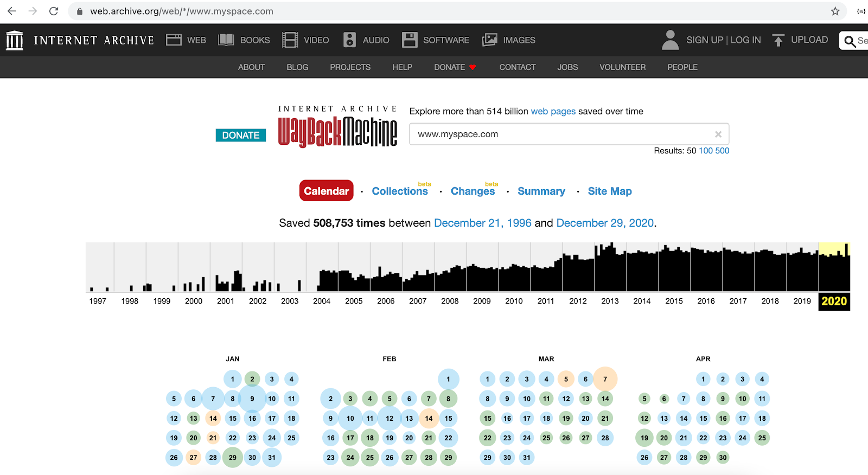Open the CONTACT menu item
Screen dimensions: 868x475
tap(517, 67)
